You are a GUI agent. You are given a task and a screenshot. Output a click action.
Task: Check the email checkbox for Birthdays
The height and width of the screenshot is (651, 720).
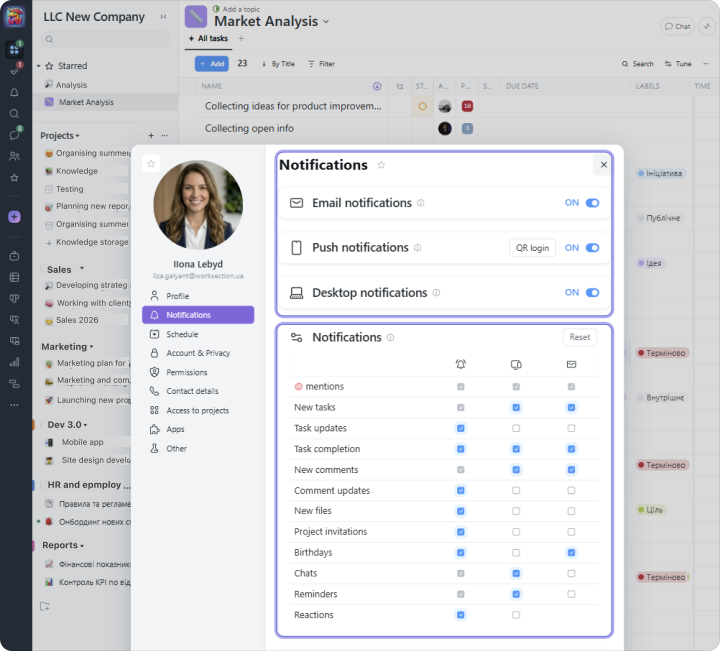571,553
